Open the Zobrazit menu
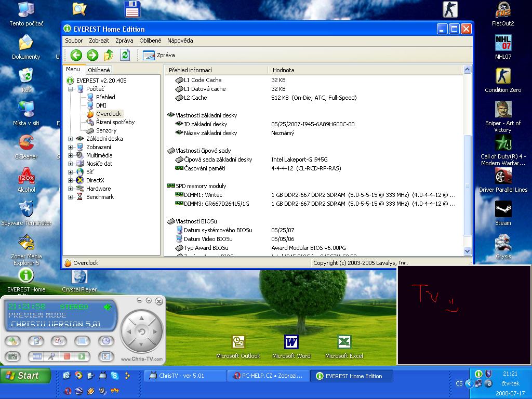 [x=99, y=41]
